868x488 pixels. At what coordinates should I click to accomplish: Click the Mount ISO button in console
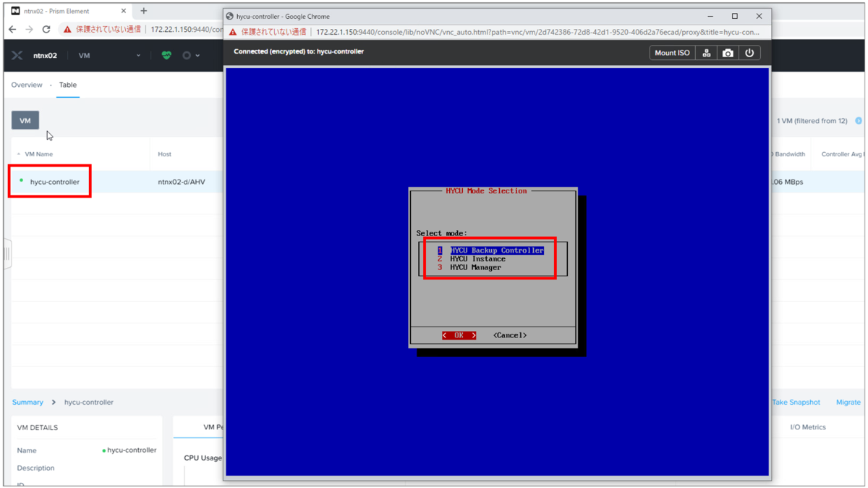tap(672, 53)
